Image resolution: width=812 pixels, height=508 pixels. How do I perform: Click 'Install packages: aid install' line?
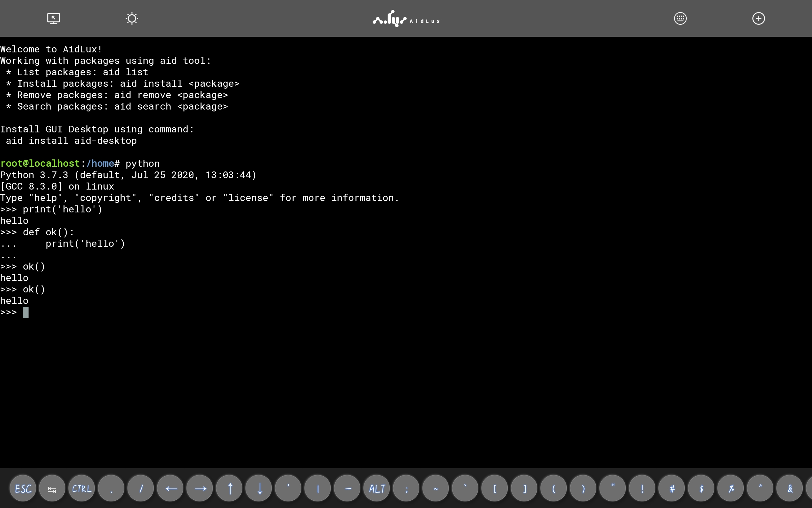122,84
